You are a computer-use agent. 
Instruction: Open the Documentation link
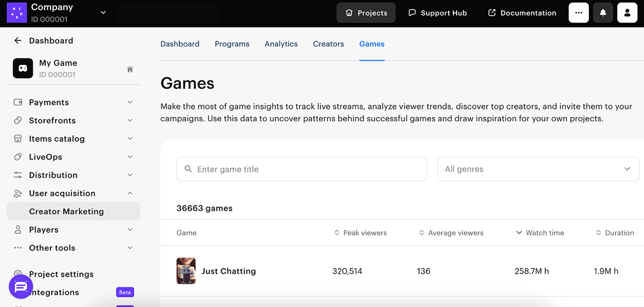click(522, 13)
